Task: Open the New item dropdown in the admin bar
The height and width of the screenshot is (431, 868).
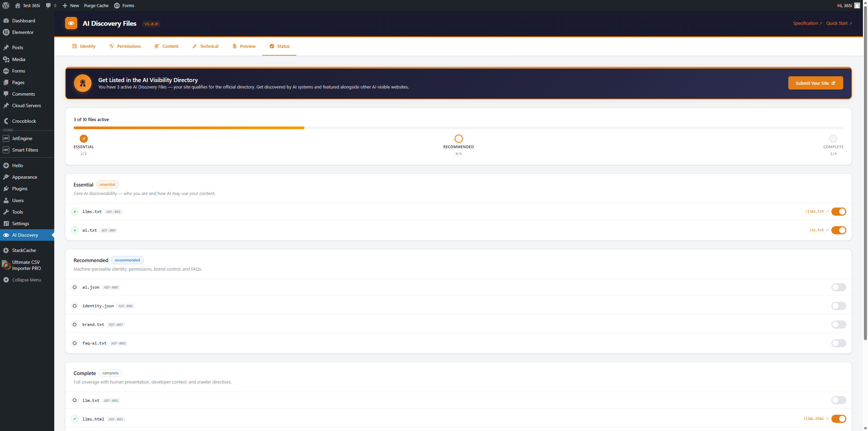Action: (x=70, y=5)
